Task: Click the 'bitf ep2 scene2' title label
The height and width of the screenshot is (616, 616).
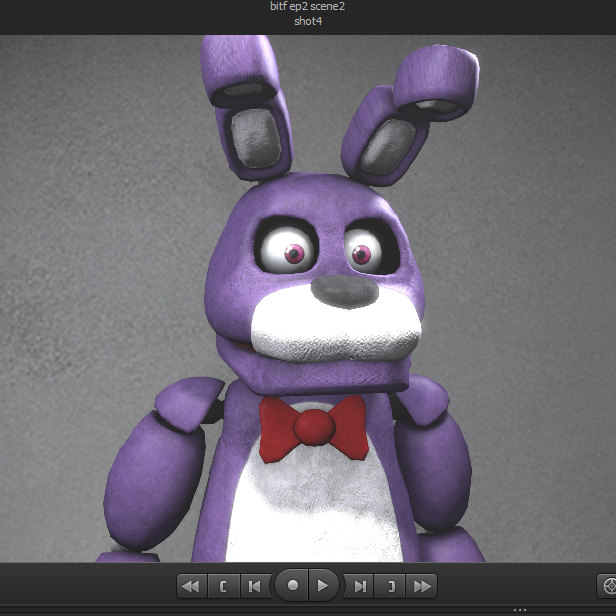Action: 308,7
